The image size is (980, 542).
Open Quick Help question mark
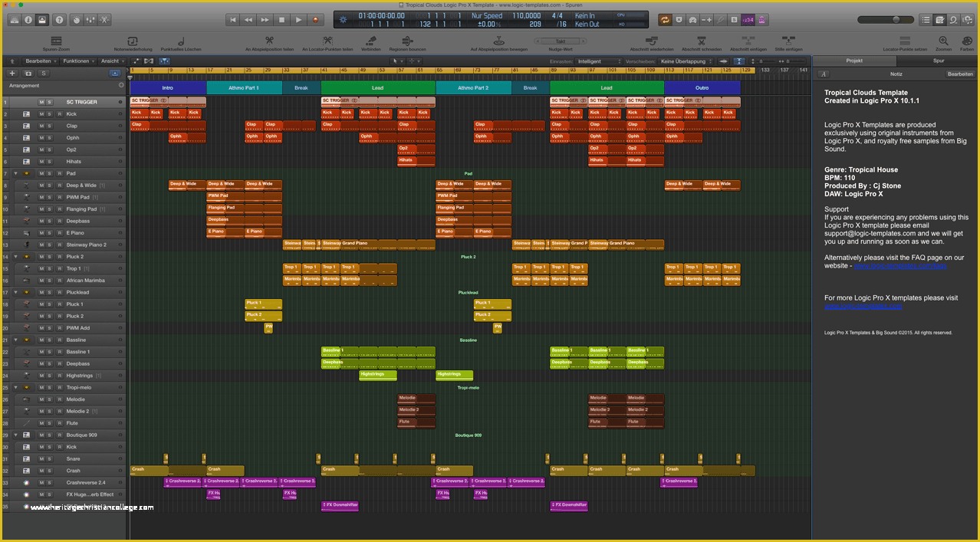tap(60, 19)
